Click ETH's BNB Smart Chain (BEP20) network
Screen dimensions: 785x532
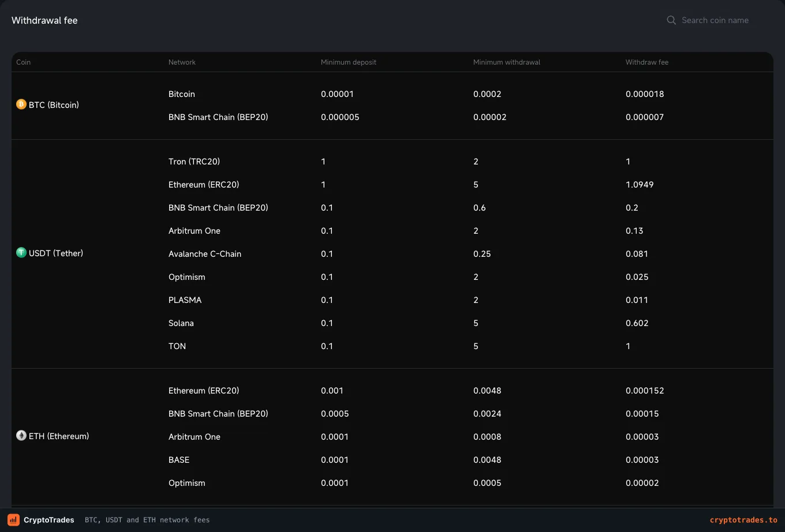click(218, 414)
